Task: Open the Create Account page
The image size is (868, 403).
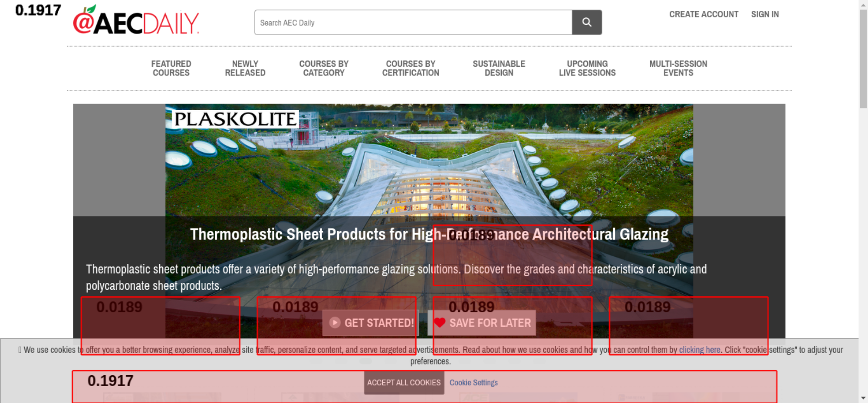Action: (704, 14)
